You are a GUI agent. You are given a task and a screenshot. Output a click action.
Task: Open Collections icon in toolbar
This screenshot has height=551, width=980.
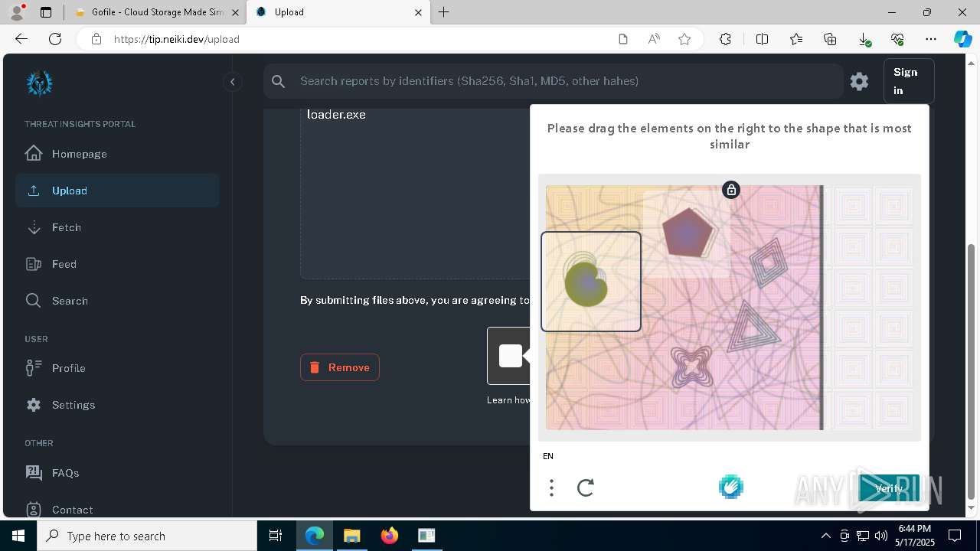coord(830,39)
